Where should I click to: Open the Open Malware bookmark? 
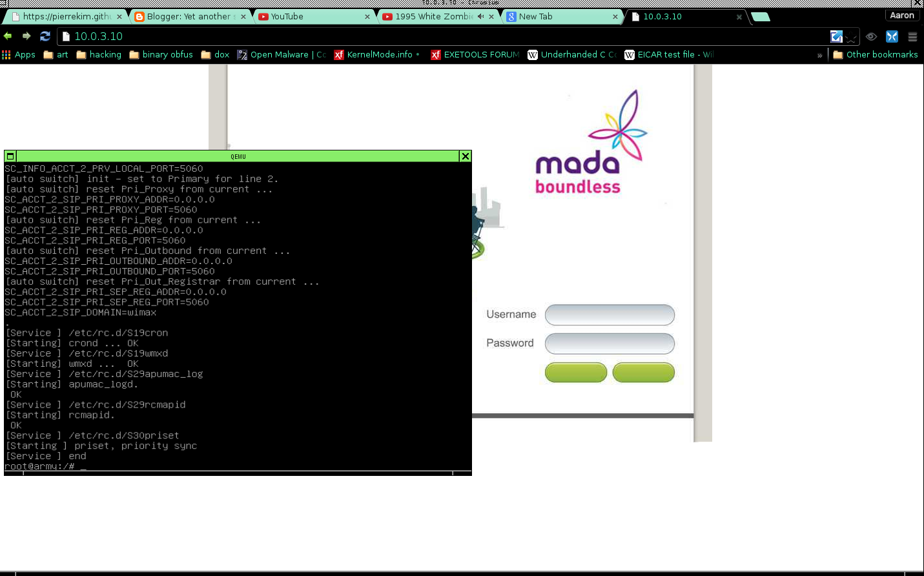pyautogui.click(x=282, y=55)
